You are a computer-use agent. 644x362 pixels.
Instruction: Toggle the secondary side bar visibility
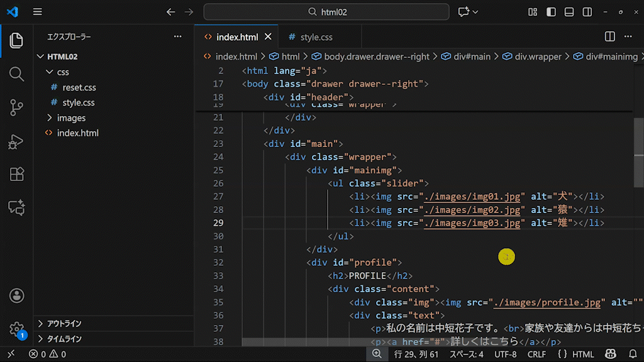pyautogui.click(x=587, y=12)
